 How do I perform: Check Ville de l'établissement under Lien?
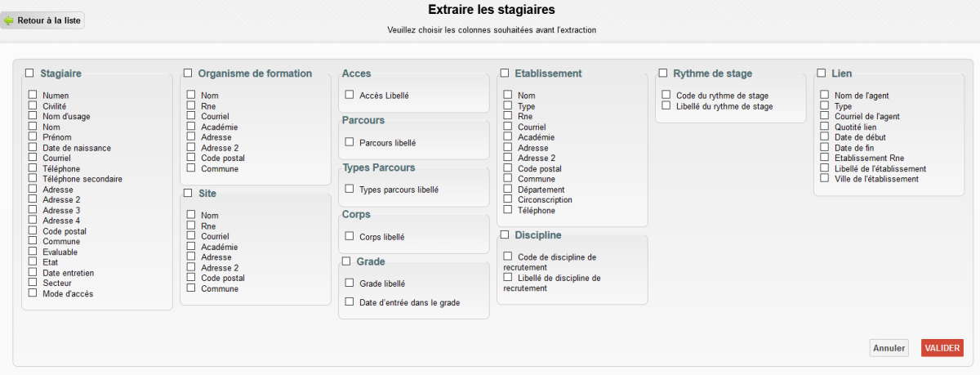point(825,177)
